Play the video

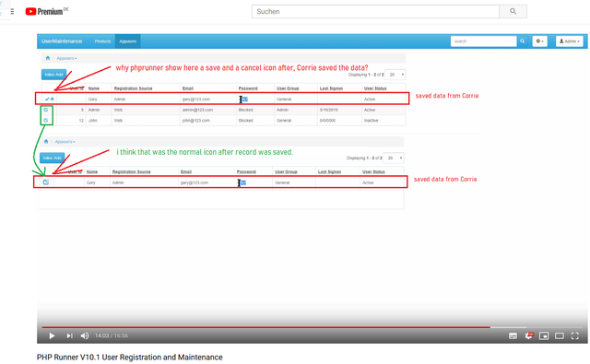[x=52, y=335]
